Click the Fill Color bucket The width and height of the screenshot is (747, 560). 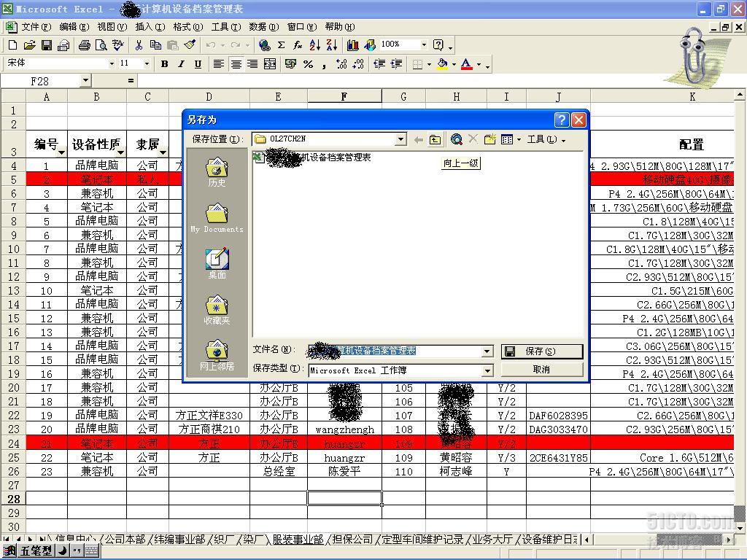pos(443,64)
